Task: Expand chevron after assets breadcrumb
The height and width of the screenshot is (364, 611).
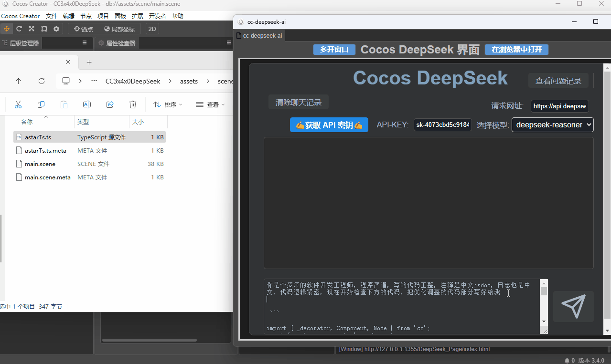Action: (208, 81)
